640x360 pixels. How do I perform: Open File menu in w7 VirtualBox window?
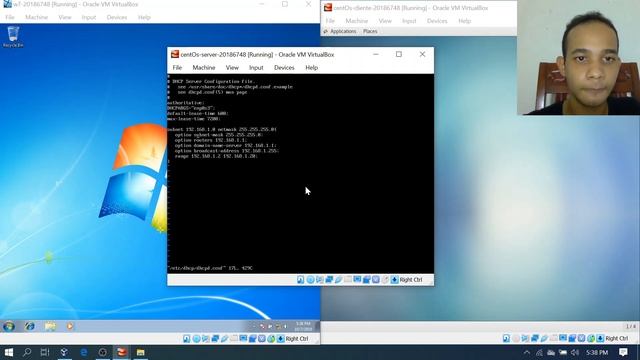click(10, 17)
